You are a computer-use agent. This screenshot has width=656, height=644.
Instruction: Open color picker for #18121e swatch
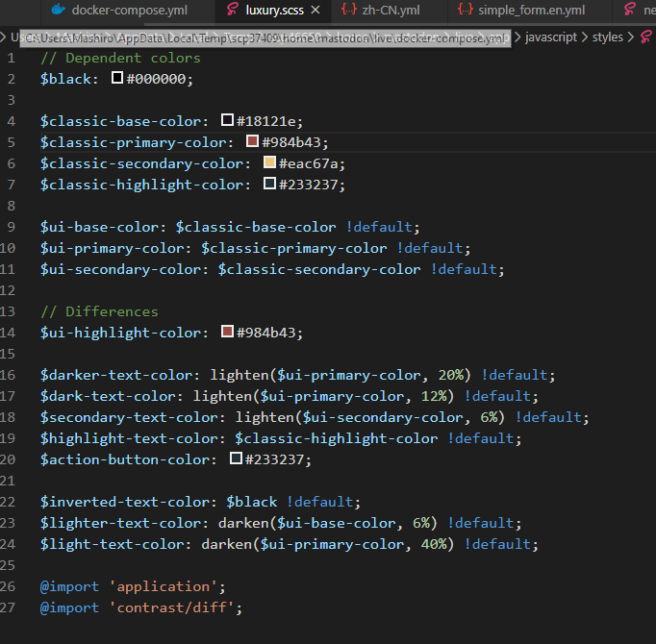click(227, 120)
